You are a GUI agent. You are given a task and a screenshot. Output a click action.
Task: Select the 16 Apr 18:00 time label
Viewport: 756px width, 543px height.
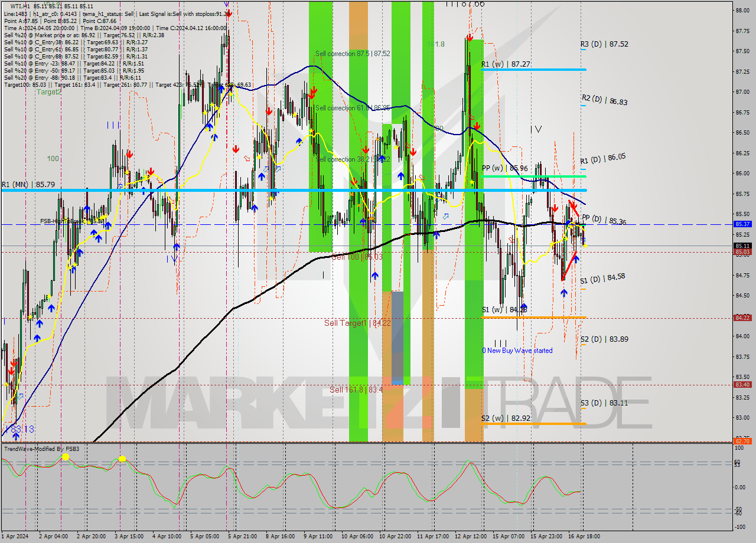[x=584, y=536]
